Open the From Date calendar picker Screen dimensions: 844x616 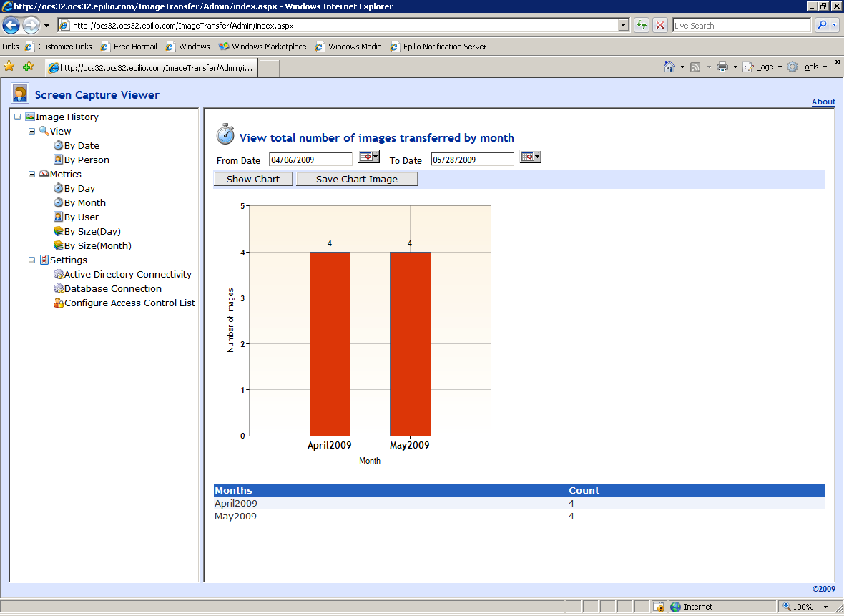pyautogui.click(x=368, y=157)
